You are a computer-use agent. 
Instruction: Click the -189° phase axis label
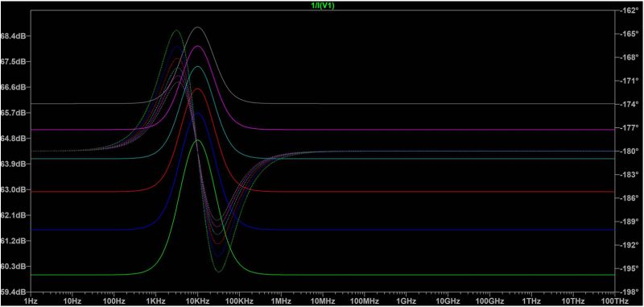[629, 222]
